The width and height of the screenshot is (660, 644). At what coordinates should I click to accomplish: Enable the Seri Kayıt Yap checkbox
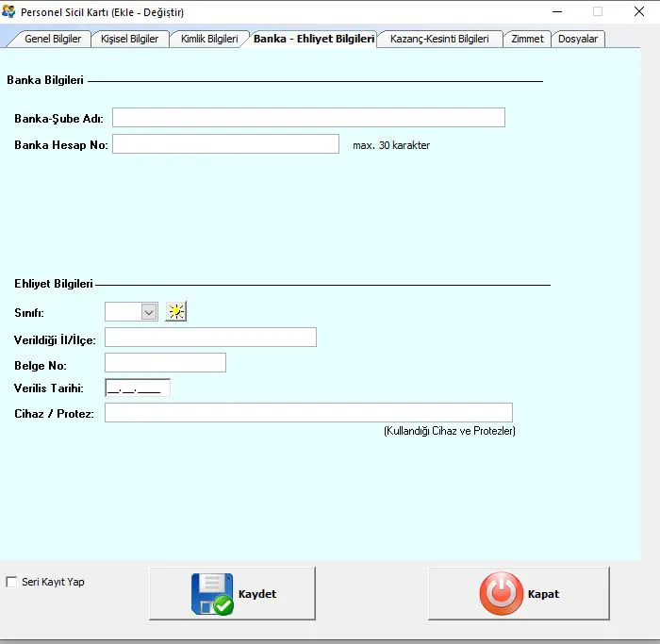point(12,582)
